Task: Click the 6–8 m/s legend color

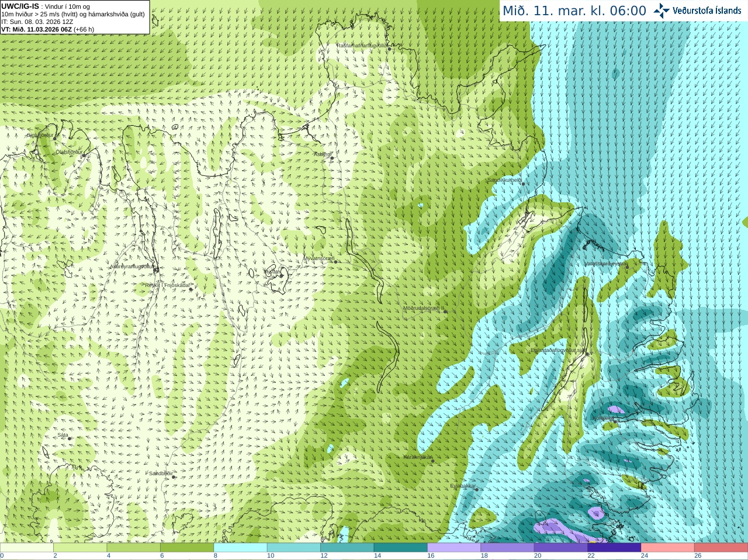Action: click(187, 548)
